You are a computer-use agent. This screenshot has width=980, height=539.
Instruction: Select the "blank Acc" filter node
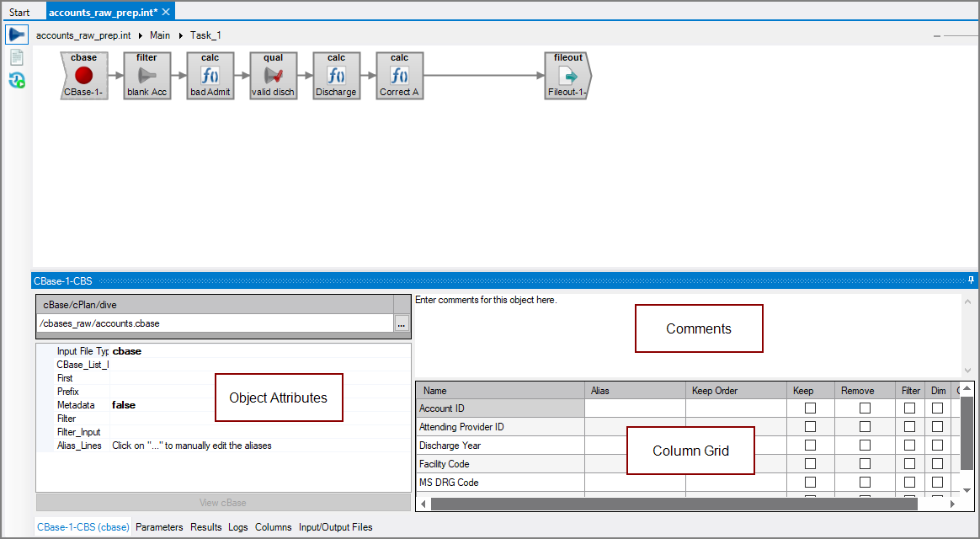point(146,75)
